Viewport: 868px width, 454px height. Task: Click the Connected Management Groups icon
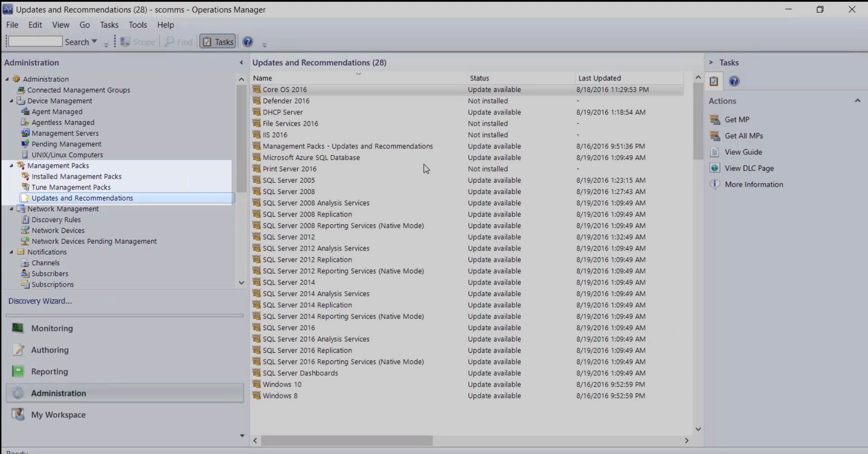tap(21, 90)
